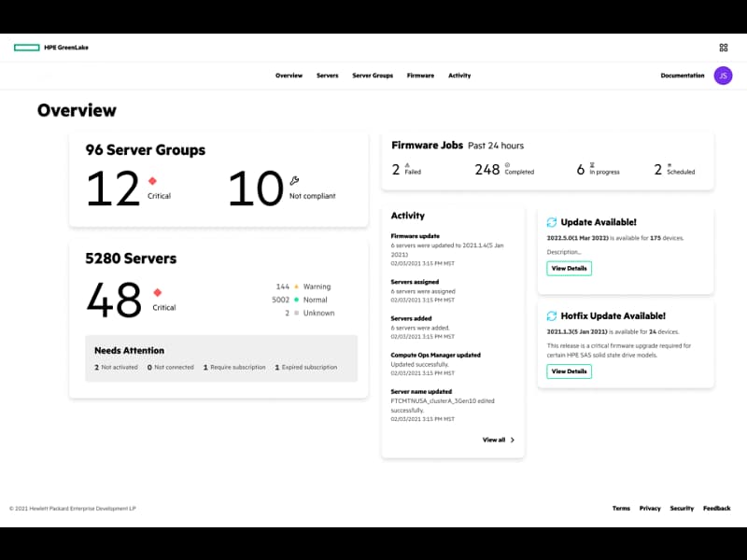The height and width of the screenshot is (560, 747).
Task: Click the In progress hourglass icon
Action: 592,165
